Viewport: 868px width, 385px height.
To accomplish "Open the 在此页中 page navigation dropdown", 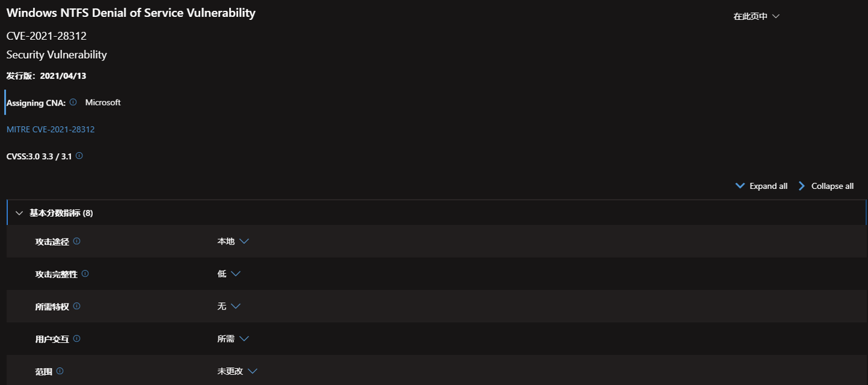I will (756, 16).
